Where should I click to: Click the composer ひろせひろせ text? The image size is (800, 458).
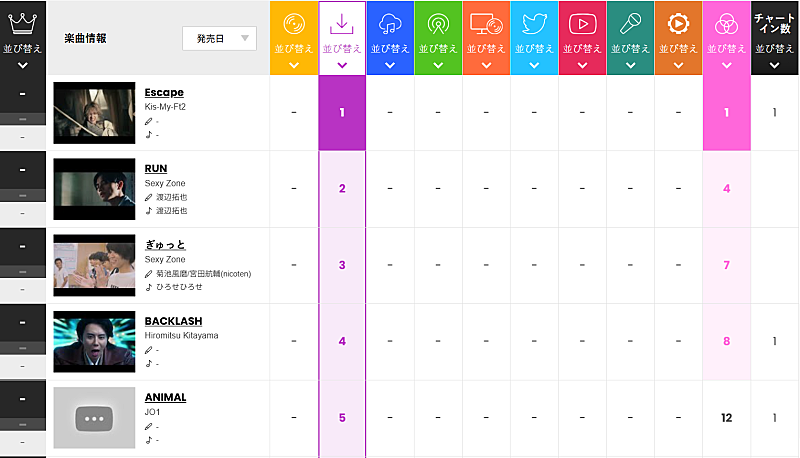coord(179,287)
